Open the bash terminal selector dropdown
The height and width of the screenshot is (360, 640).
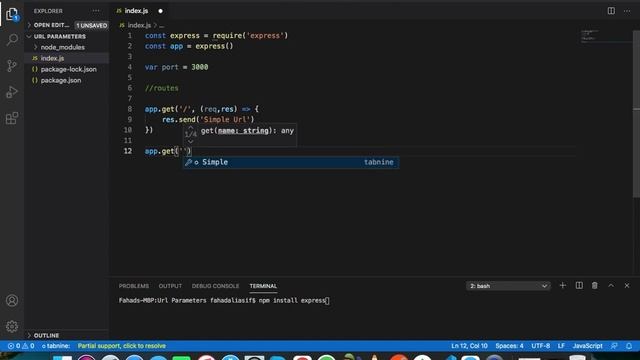pyautogui.click(x=508, y=286)
